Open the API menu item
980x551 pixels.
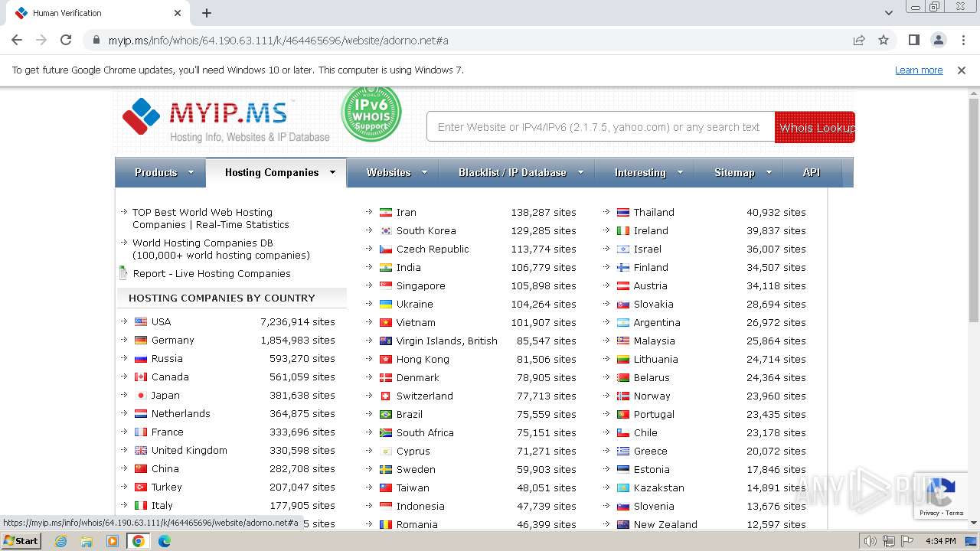pyautogui.click(x=812, y=173)
